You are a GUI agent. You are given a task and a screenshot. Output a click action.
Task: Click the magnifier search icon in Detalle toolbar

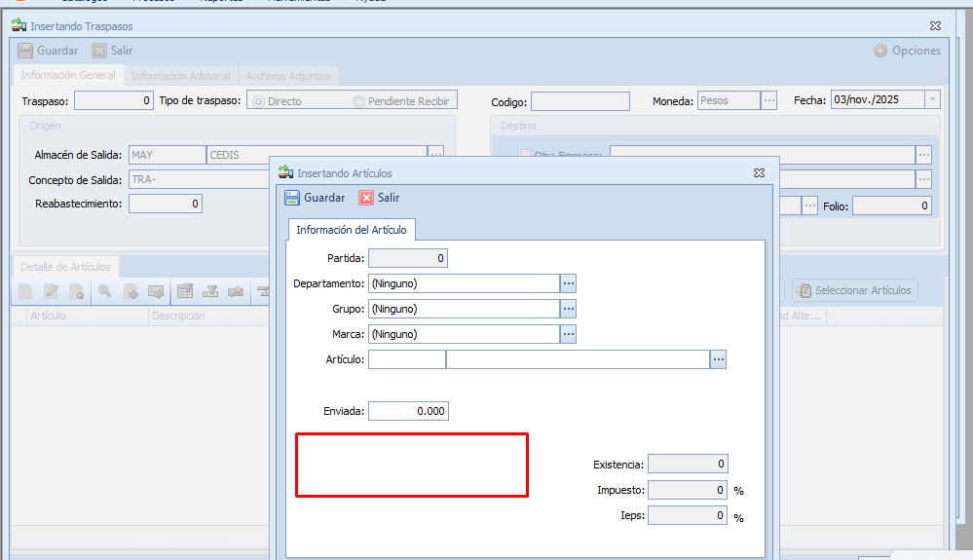pyautogui.click(x=103, y=290)
